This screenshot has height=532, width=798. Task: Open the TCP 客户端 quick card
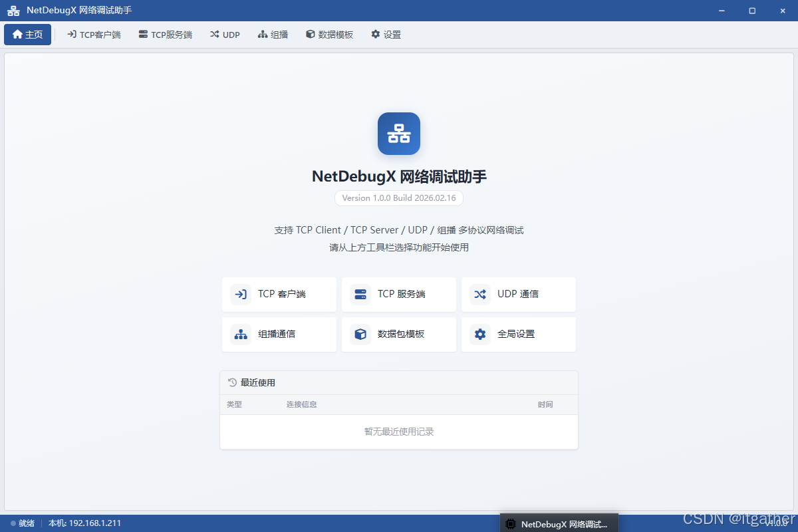[279, 295]
